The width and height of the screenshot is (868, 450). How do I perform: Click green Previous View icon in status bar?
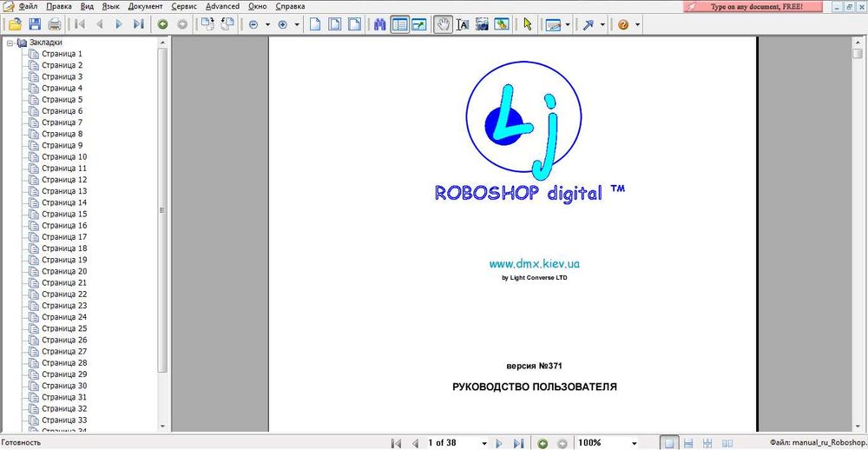click(543, 443)
